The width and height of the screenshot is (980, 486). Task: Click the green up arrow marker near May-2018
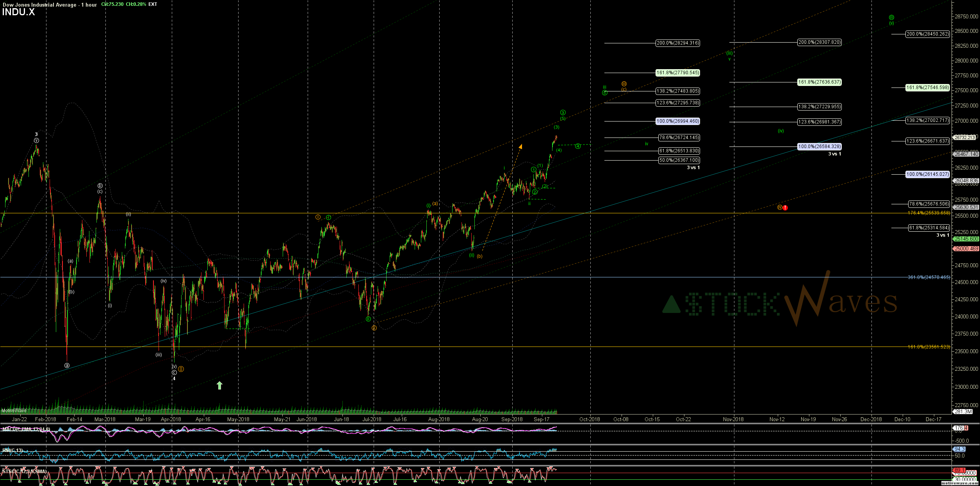[219, 386]
